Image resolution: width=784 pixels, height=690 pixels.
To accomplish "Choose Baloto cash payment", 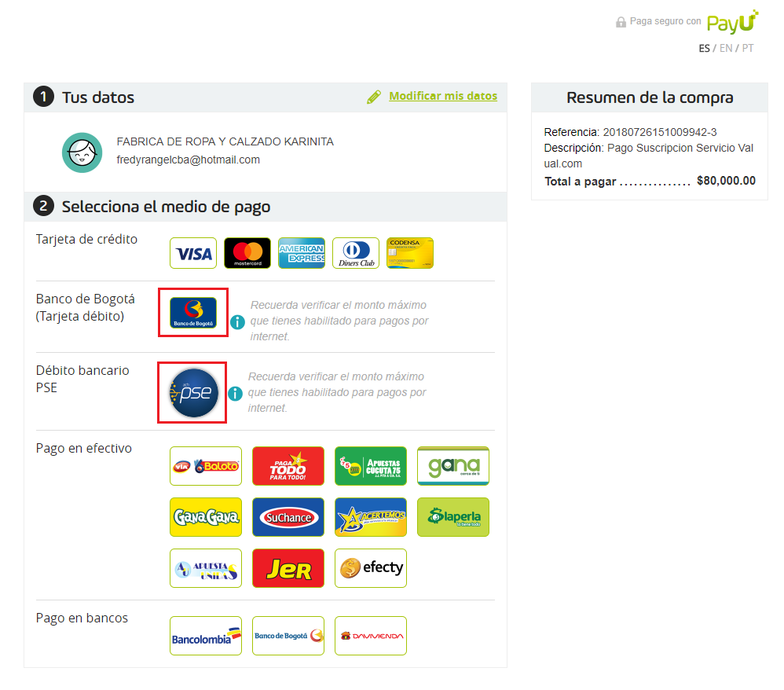I will [x=206, y=466].
